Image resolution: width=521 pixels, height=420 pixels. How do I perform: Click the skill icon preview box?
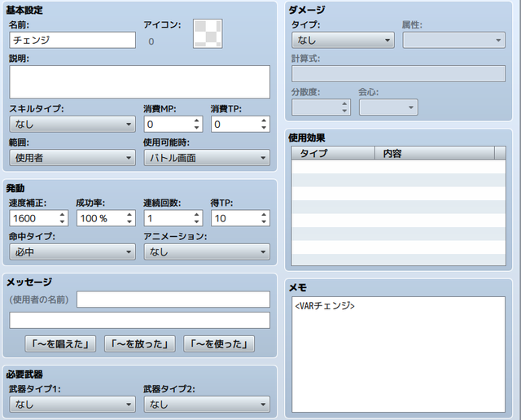(x=208, y=33)
